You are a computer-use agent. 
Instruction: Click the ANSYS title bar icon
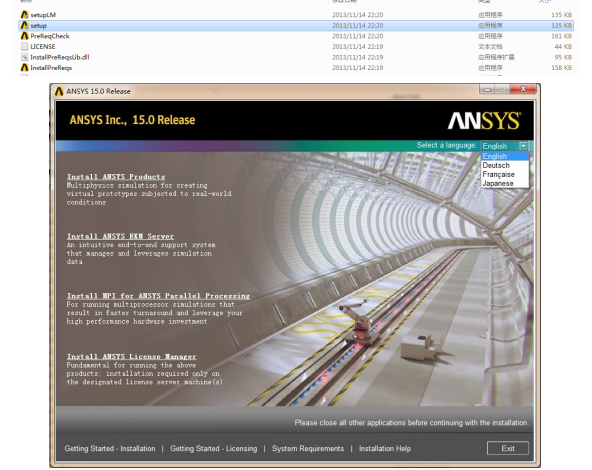[x=59, y=91]
